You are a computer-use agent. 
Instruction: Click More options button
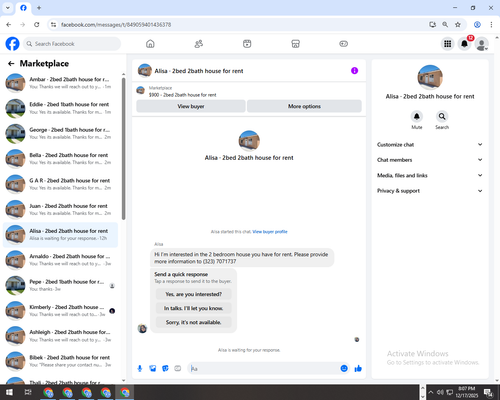click(x=304, y=106)
